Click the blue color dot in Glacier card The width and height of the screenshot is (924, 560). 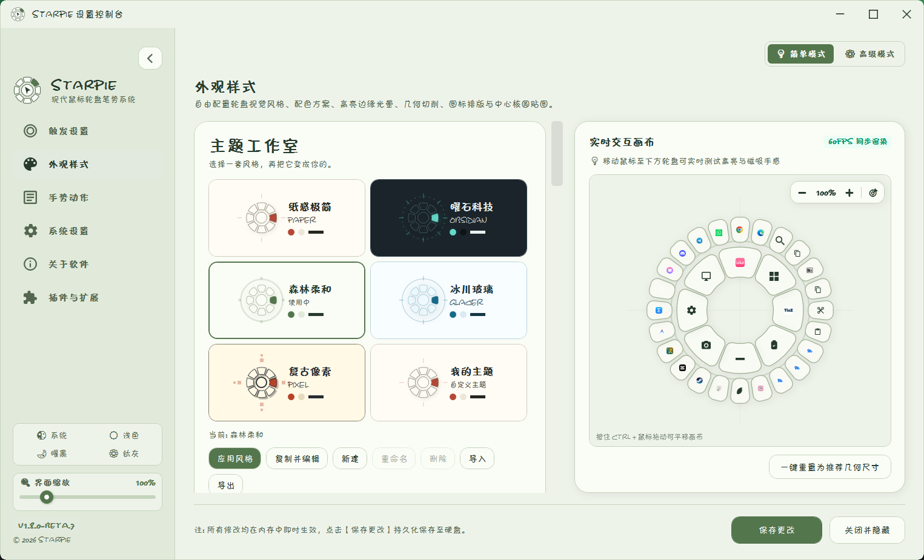(x=453, y=314)
